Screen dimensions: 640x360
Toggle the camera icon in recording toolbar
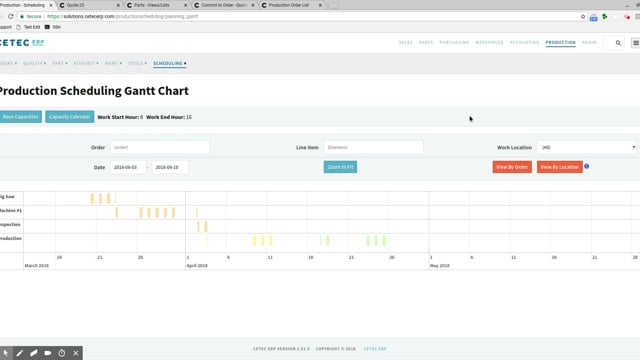tap(48, 353)
